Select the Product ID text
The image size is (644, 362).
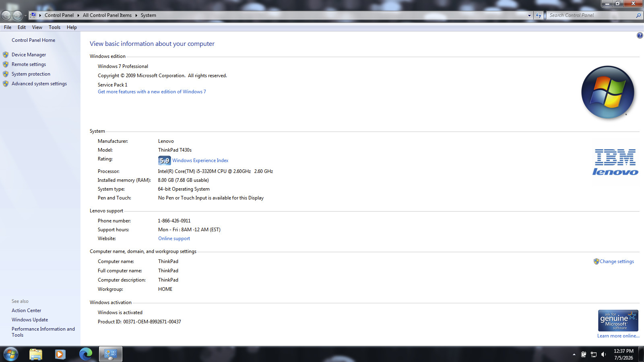(139, 322)
